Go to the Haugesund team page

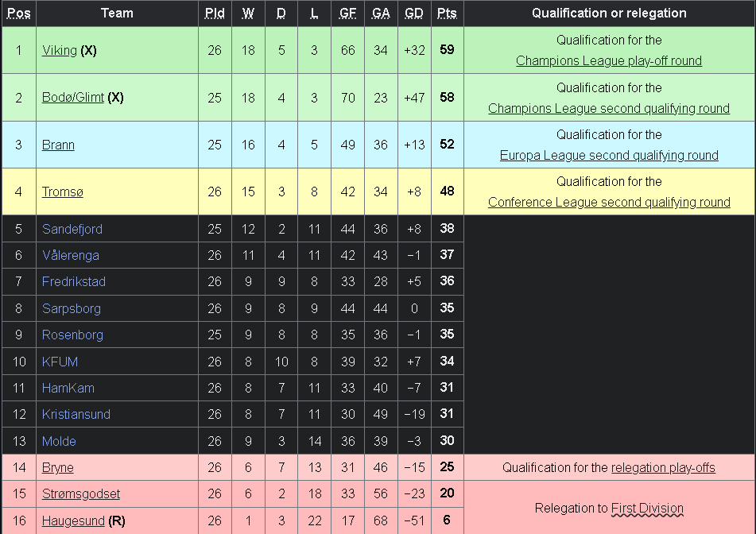(73, 520)
